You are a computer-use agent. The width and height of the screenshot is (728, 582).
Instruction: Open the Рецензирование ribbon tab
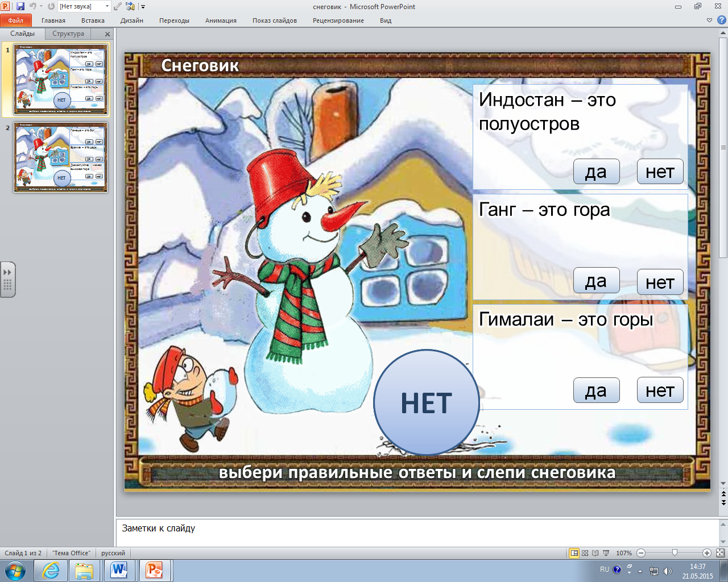click(x=338, y=20)
